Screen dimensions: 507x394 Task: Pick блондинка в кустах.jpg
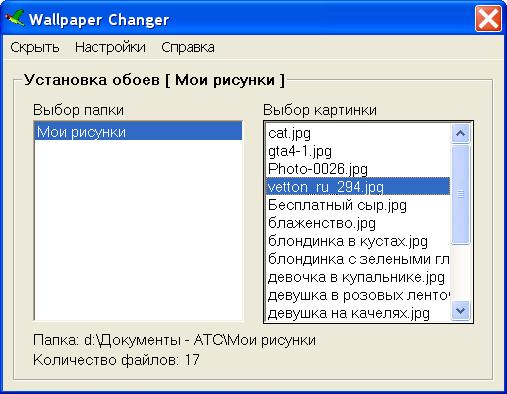358,241
